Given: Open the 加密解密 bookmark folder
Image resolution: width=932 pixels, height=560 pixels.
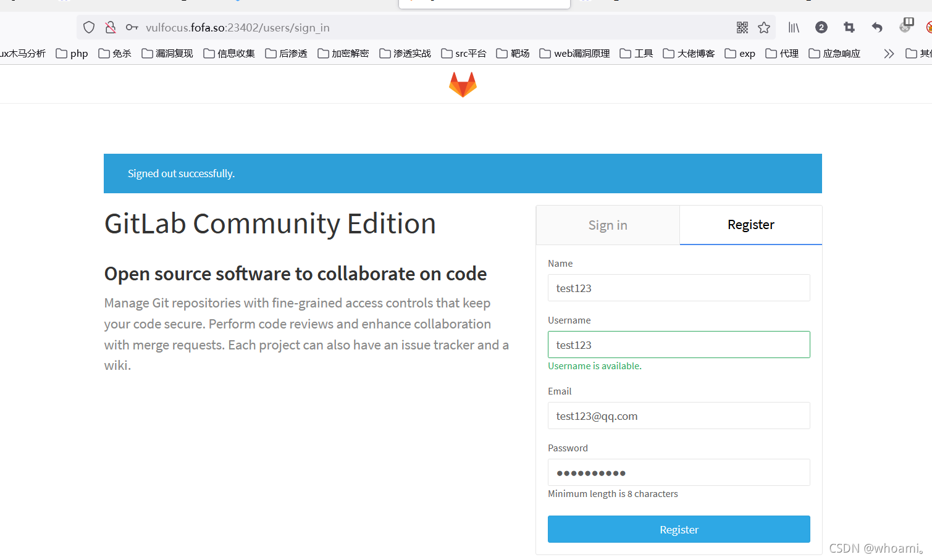Looking at the screenshot, I should [x=343, y=54].
